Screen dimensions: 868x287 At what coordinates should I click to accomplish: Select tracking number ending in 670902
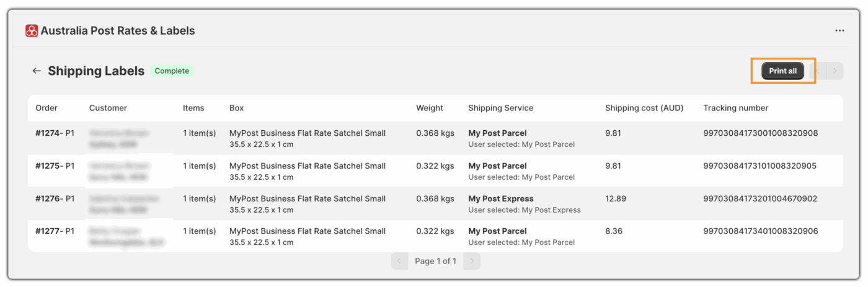[760, 199]
